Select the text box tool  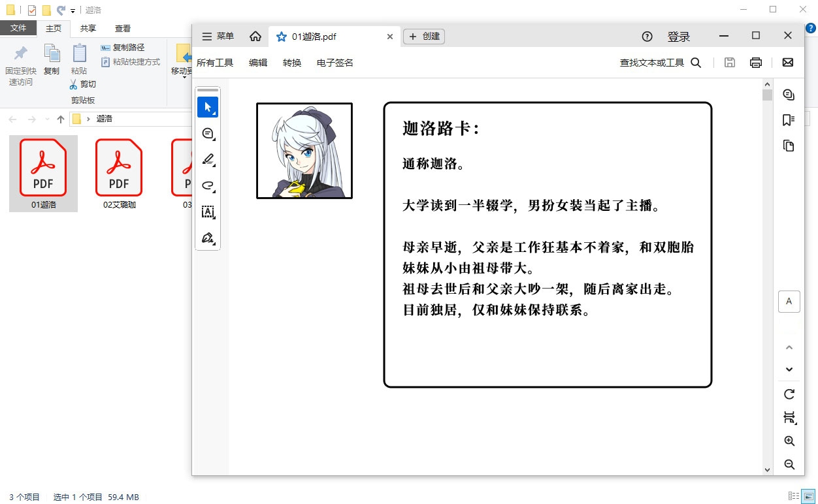pyautogui.click(x=208, y=212)
